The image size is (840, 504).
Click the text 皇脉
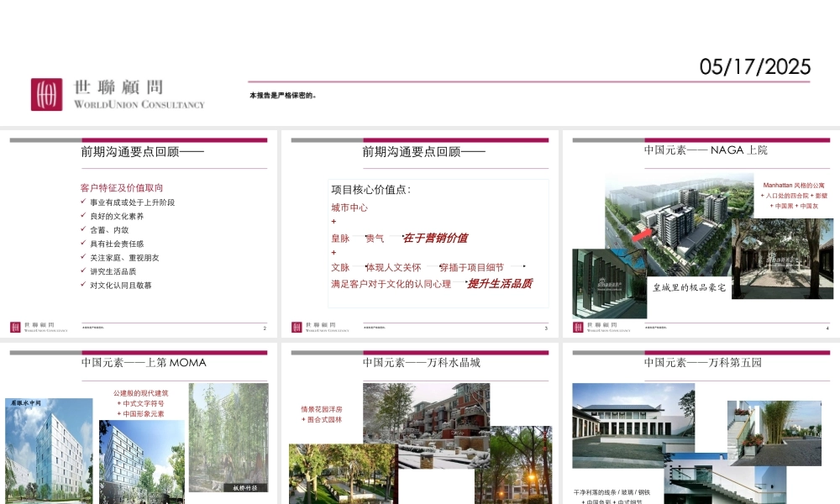pos(340,239)
